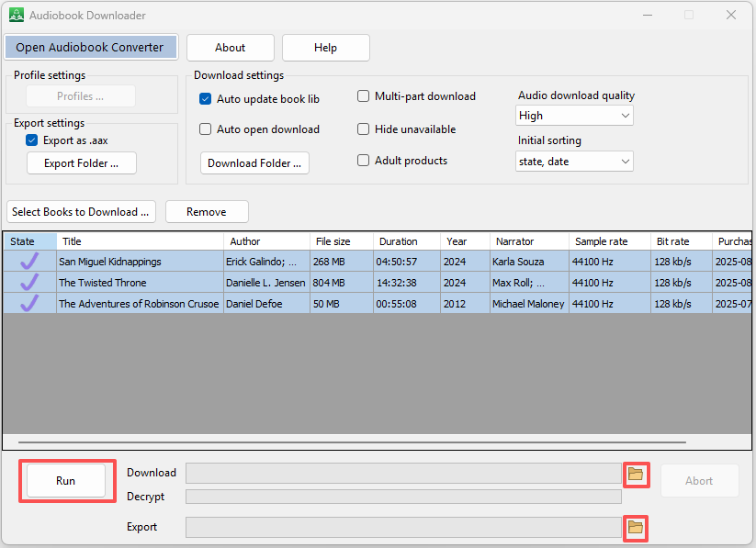Click the checkmark for Robinson Crusoe row
The image size is (756, 548).
click(x=29, y=304)
